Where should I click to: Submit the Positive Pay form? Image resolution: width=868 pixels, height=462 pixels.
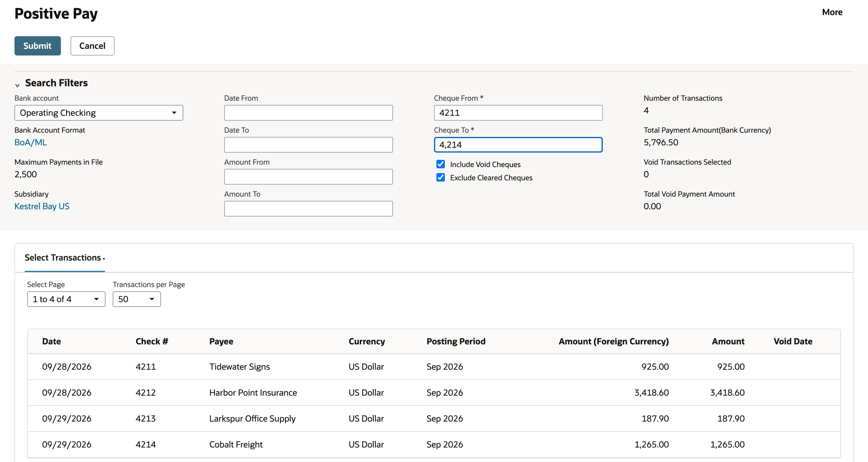(37, 46)
